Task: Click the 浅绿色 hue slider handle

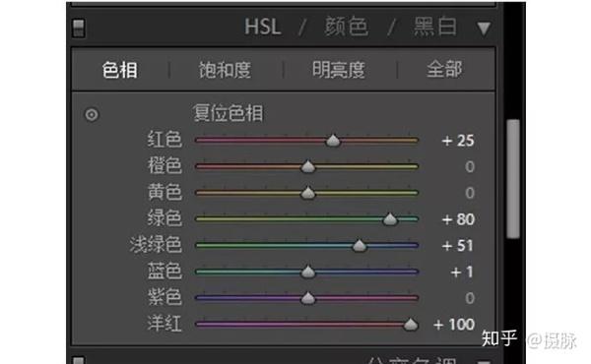Action: click(360, 245)
